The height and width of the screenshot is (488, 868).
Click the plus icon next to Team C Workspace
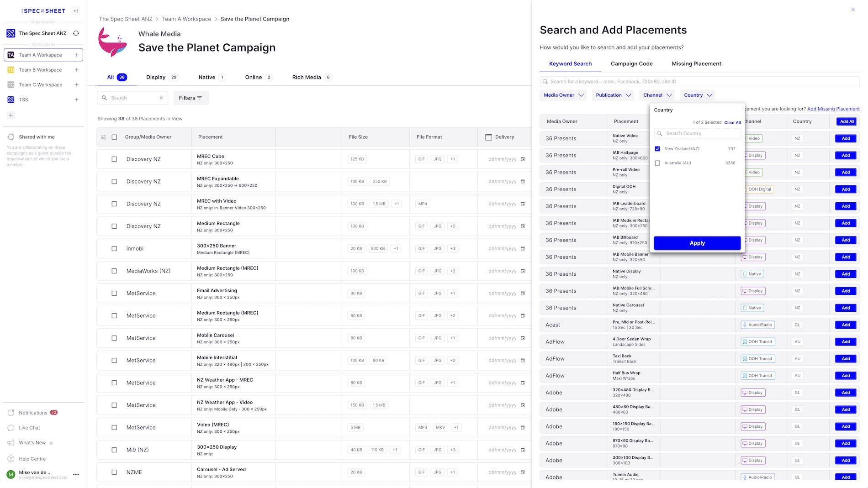pyautogui.click(x=76, y=85)
